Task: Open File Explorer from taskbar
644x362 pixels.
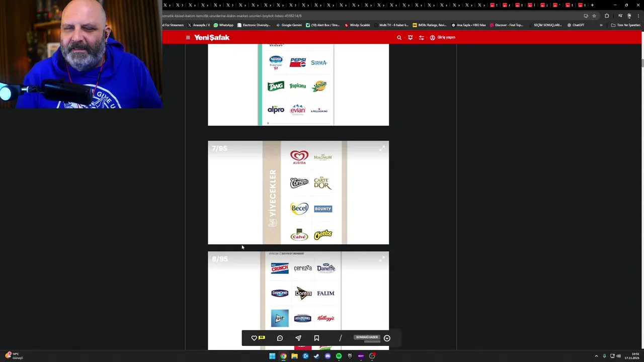Action: pyautogui.click(x=294, y=356)
